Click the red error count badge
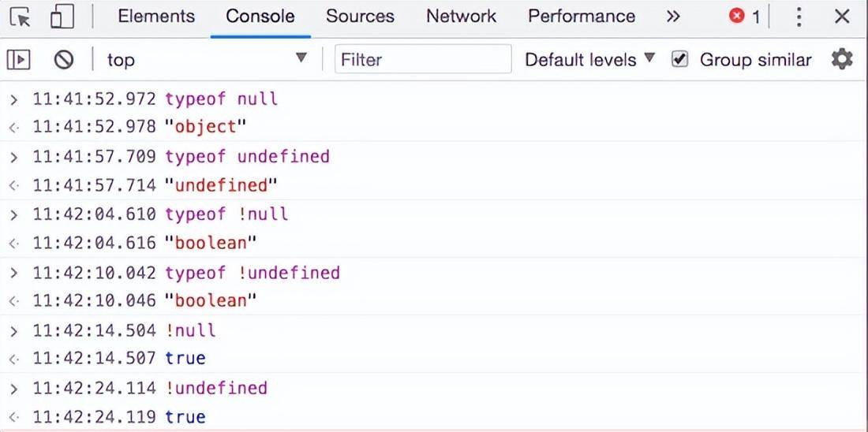The height and width of the screenshot is (432, 868). [744, 17]
